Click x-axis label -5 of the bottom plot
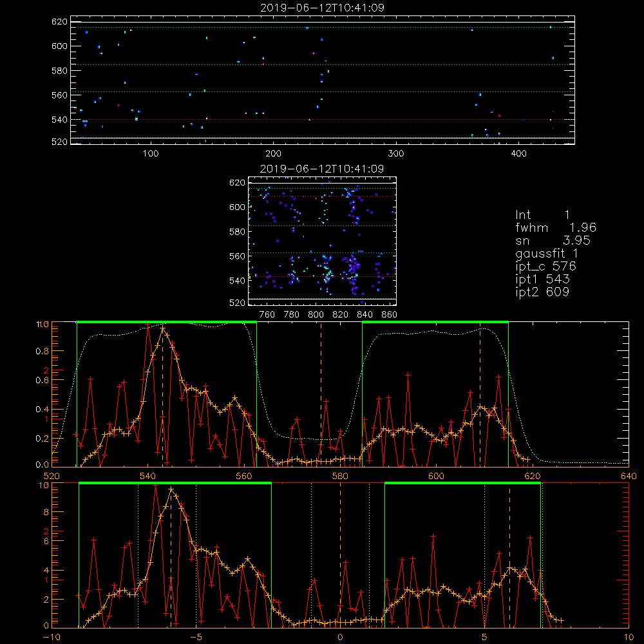This screenshot has height=644, width=644. [196, 638]
